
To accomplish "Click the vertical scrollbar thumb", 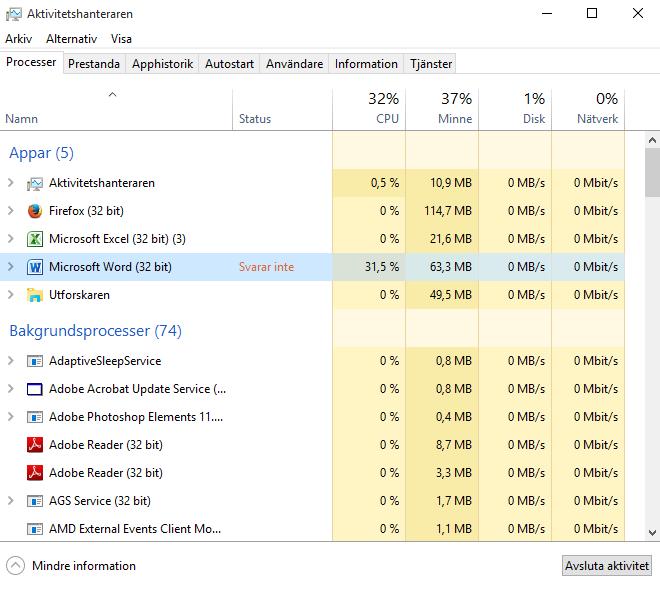I will tap(652, 172).
